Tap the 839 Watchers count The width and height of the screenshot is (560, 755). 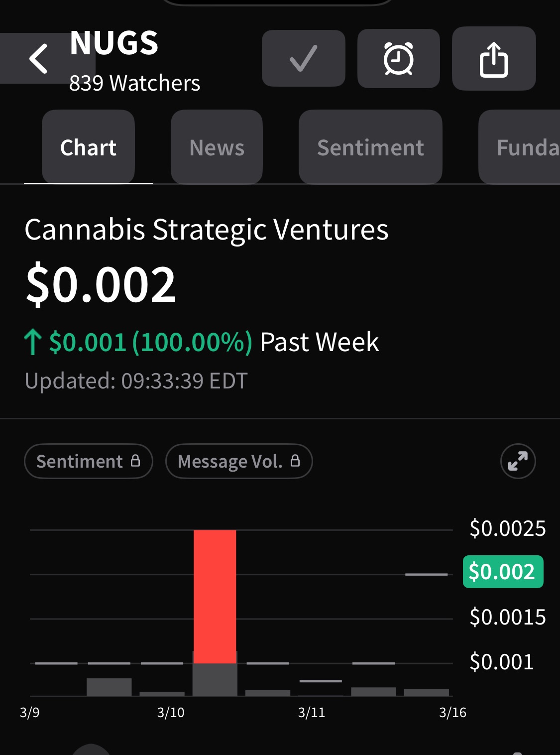(134, 83)
